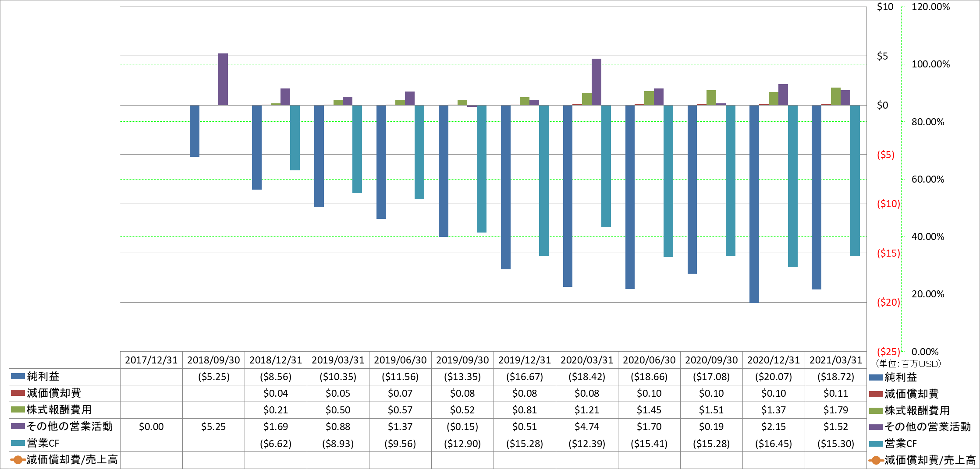Click the stock compensation cell $0.81

pyautogui.click(x=525, y=410)
